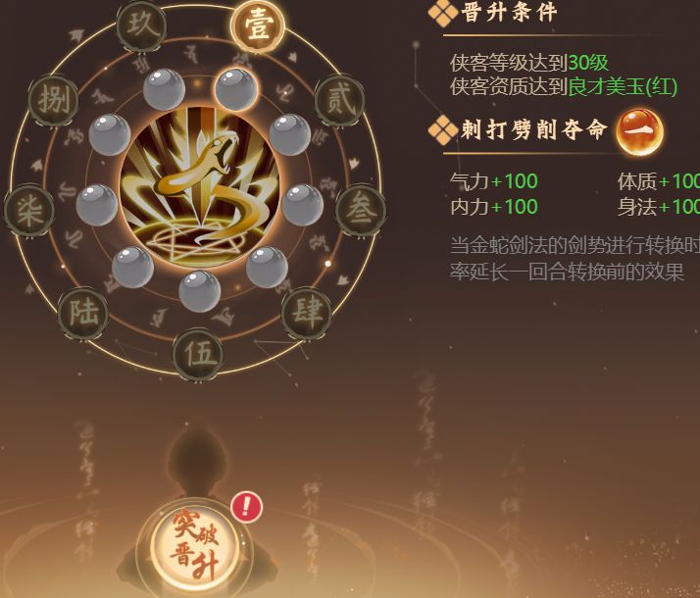Select the gray orb nearest 柒 medallion

(x=97, y=205)
